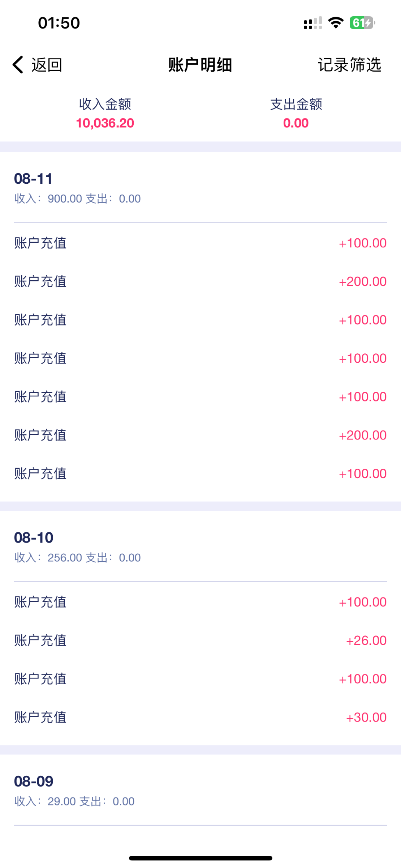Tap the cellular signal bars icon

pyautogui.click(x=312, y=23)
